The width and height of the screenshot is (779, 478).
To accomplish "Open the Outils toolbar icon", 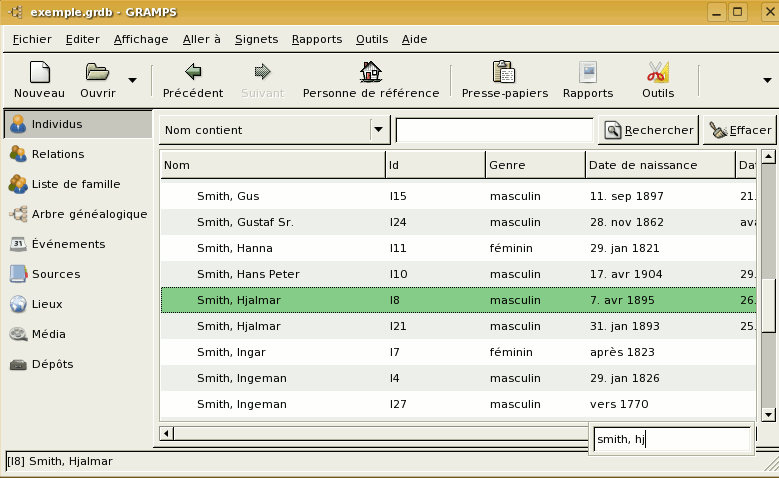I will click(x=658, y=74).
